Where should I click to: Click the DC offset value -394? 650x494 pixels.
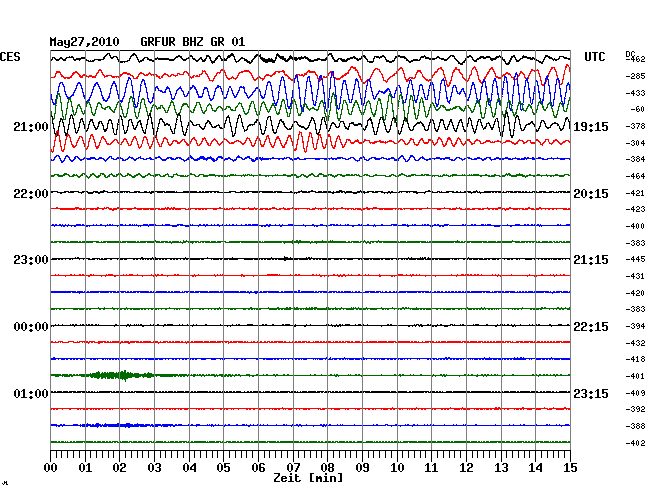[635, 326]
